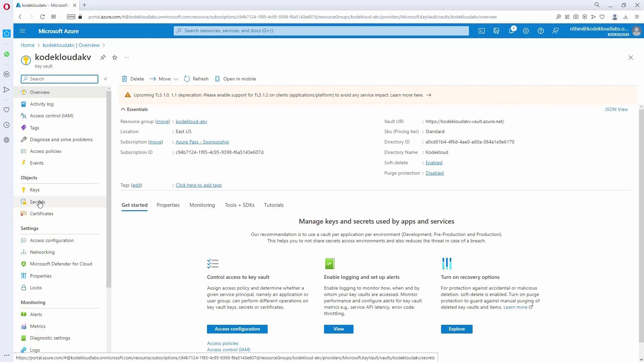Pin kodekloudakv to dashboard
644x362 pixels.
click(103, 57)
